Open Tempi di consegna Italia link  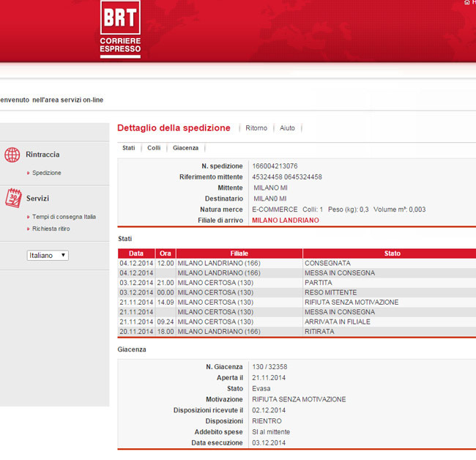[64, 217]
